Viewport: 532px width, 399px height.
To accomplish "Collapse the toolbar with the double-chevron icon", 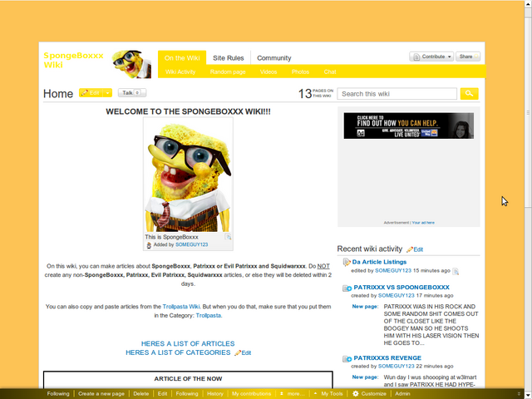I will click(519, 394).
